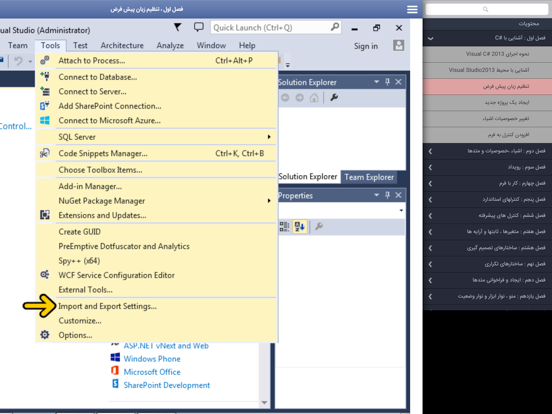This screenshot has width=552, height=414.
Task: Pin the Properties panel
Action: [388, 195]
